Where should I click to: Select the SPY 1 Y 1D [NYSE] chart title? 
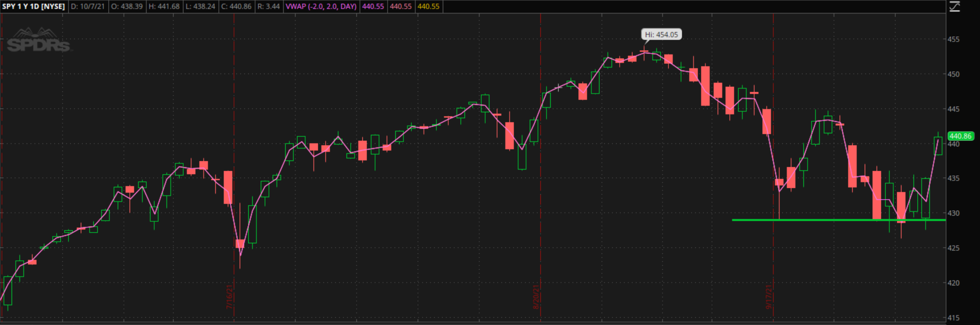(x=33, y=7)
